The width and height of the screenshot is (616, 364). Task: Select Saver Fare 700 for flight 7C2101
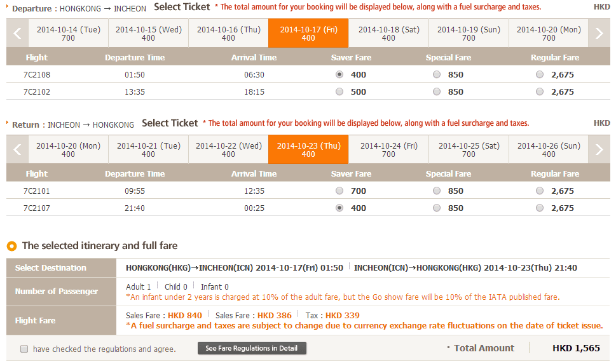click(x=339, y=191)
